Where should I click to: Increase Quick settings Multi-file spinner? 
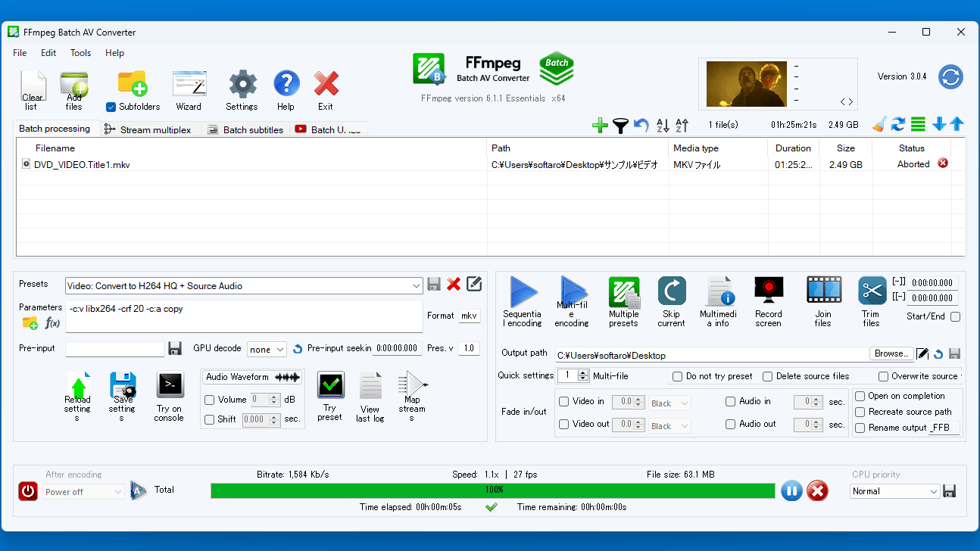[x=583, y=372]
